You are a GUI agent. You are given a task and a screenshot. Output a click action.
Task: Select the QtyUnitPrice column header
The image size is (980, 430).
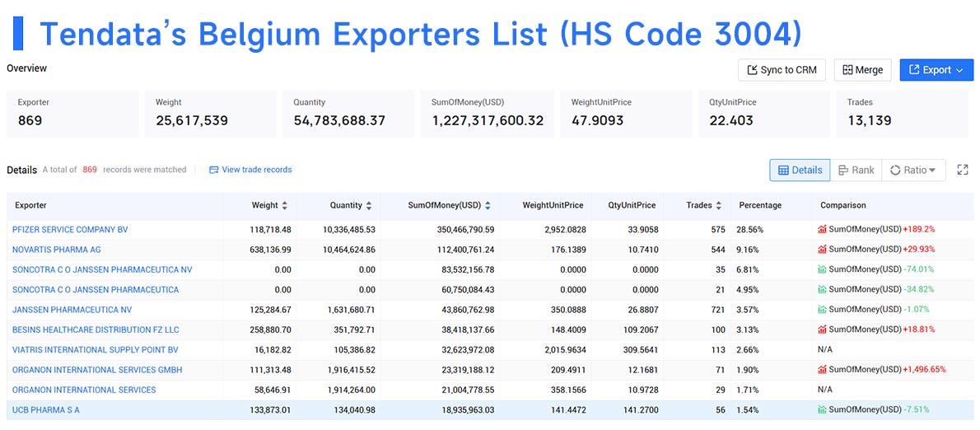pos(633,205)
